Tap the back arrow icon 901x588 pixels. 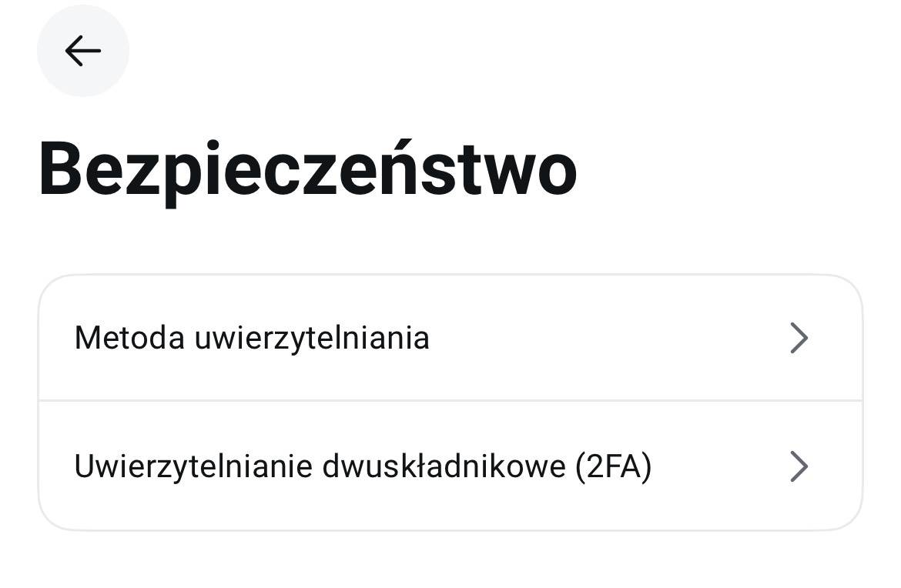click(x=82, y=51)
